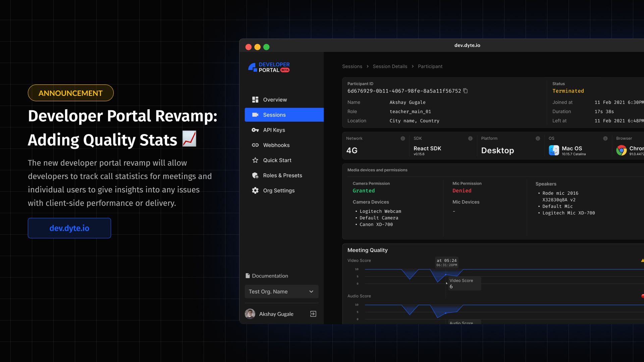Click the Default Mic speaker entry

point(557,206)
